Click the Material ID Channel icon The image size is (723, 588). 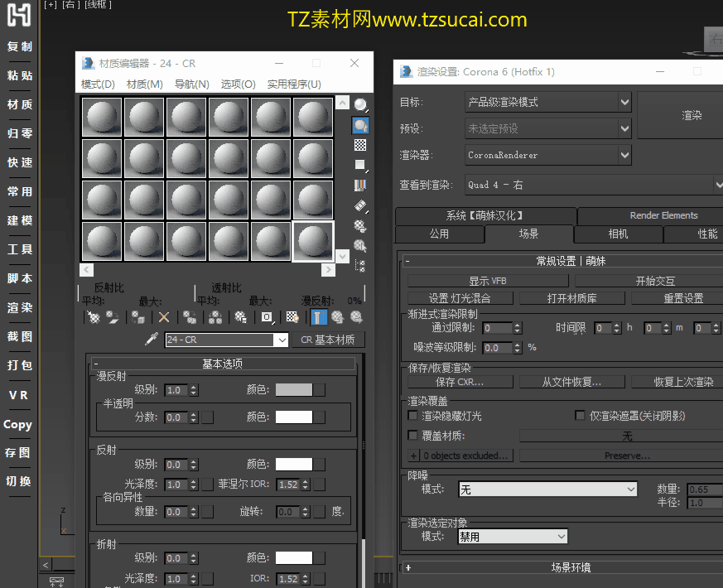(267, 317)
